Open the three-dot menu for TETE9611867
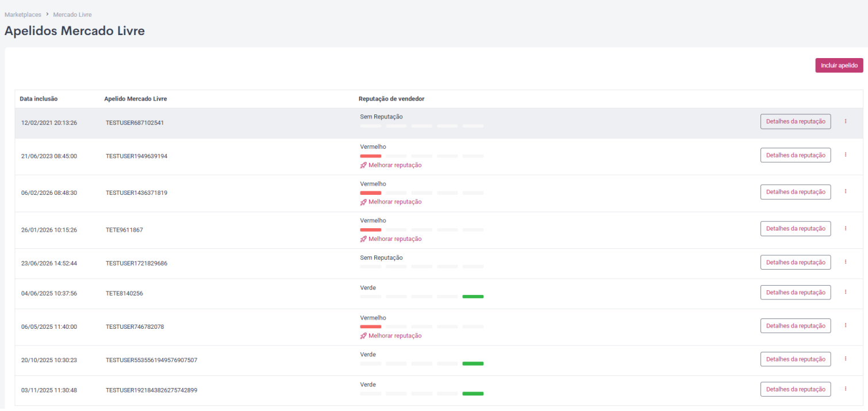This screenshot has width=868, height=411. click(x=845, y=228)
